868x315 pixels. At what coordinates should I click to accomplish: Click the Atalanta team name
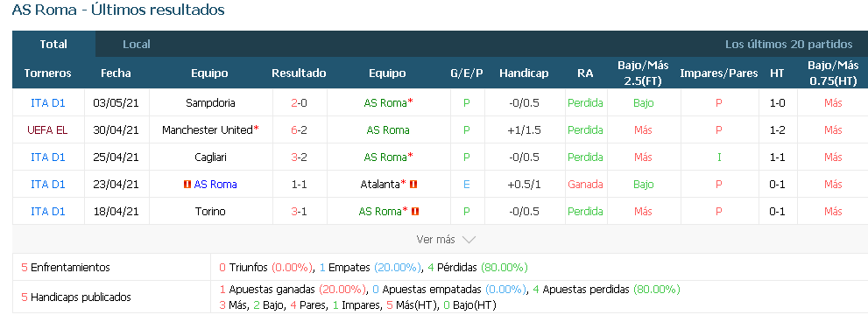pyautogui.click(x=381, y=184)
